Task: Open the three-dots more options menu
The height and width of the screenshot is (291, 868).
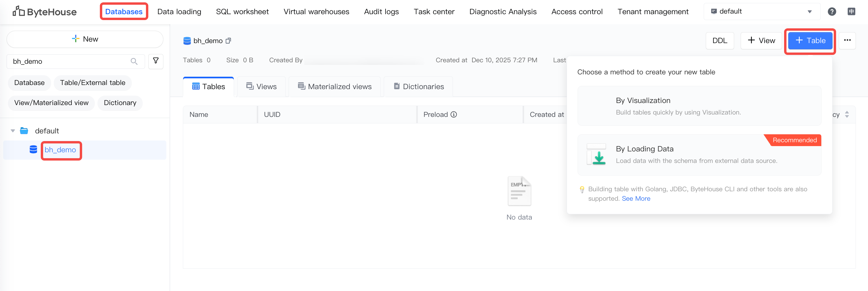Action: [x=847, y=40]
